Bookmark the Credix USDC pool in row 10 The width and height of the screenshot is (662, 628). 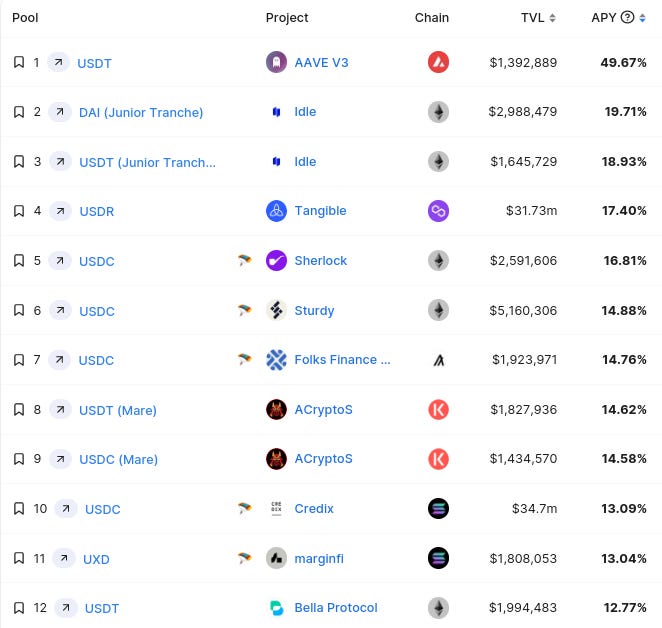pos(19,508)
